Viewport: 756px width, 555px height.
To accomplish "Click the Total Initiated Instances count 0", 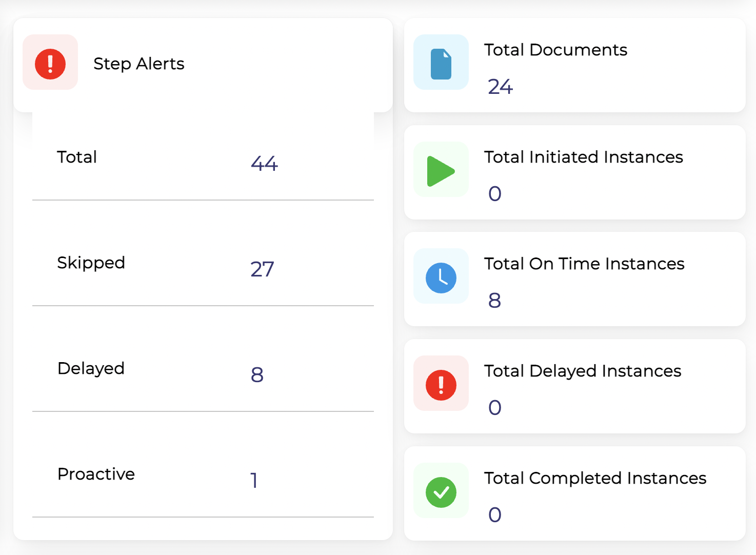I will coord(495,194).
